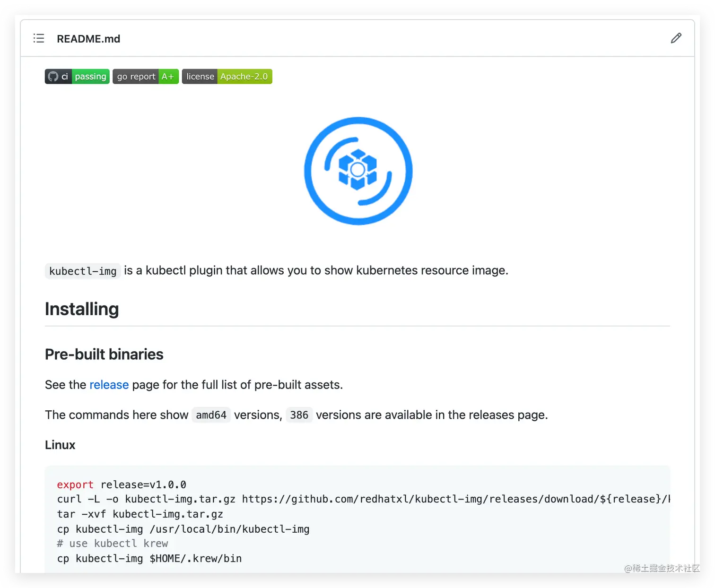Click the pencil edit README icon
Viewport: 715px width, 588px height.
pyautogui.click(x=676, y=38)
